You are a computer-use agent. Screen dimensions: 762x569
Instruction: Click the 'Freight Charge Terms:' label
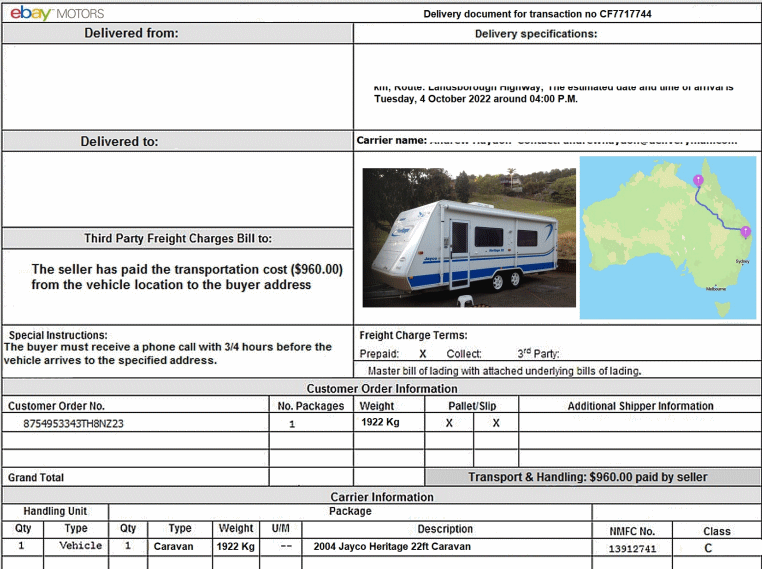pos(414,335)
